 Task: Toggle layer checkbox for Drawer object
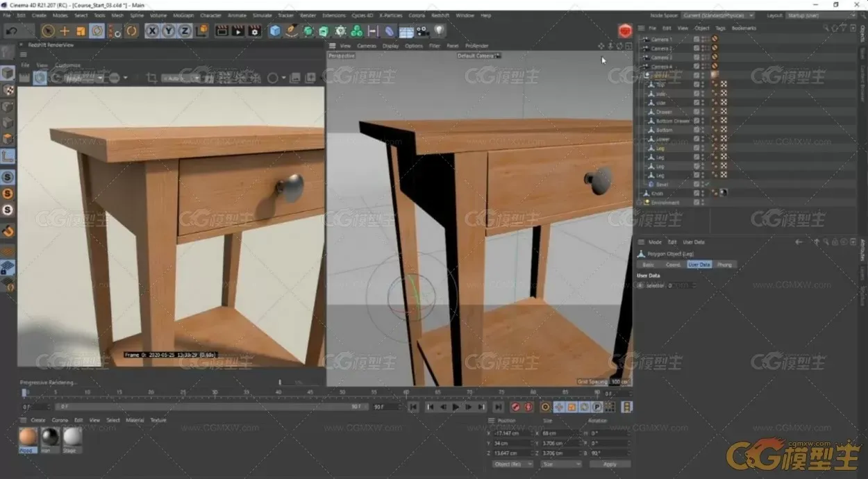696,112
